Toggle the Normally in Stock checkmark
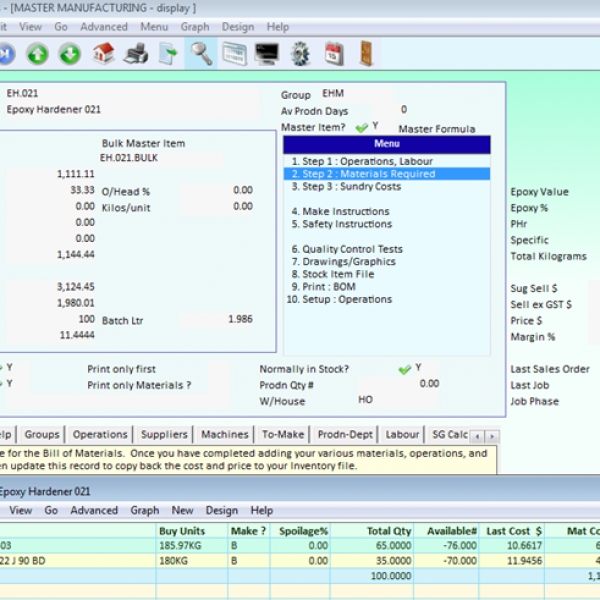This screenshot has width=600, height=600. click(x=404, y=369)
